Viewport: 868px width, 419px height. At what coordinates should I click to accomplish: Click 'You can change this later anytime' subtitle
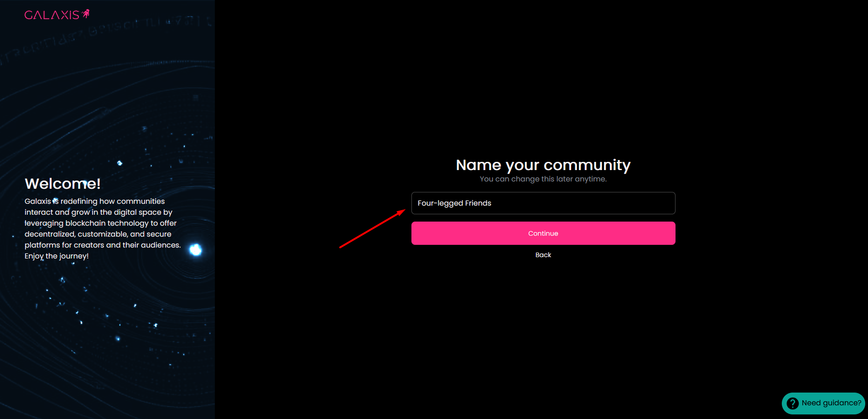543,179
